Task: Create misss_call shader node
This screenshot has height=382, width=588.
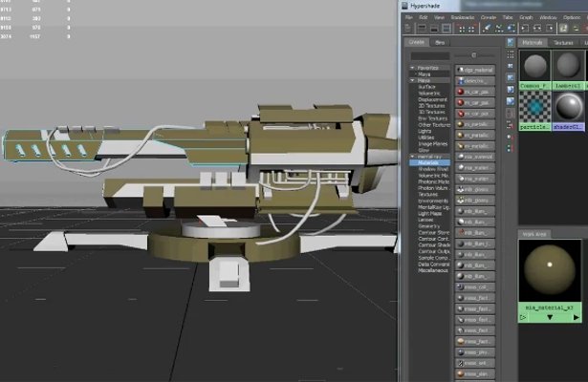Action: (475, 287)
